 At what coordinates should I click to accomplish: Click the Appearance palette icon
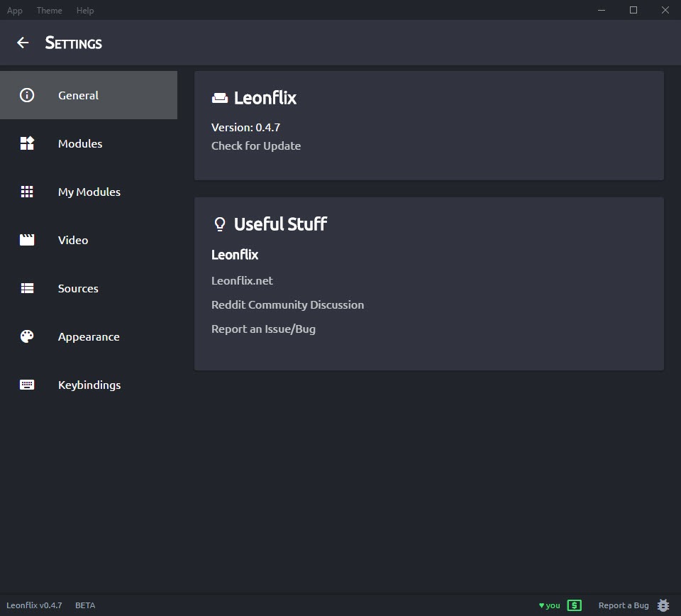tap(27, 336)
